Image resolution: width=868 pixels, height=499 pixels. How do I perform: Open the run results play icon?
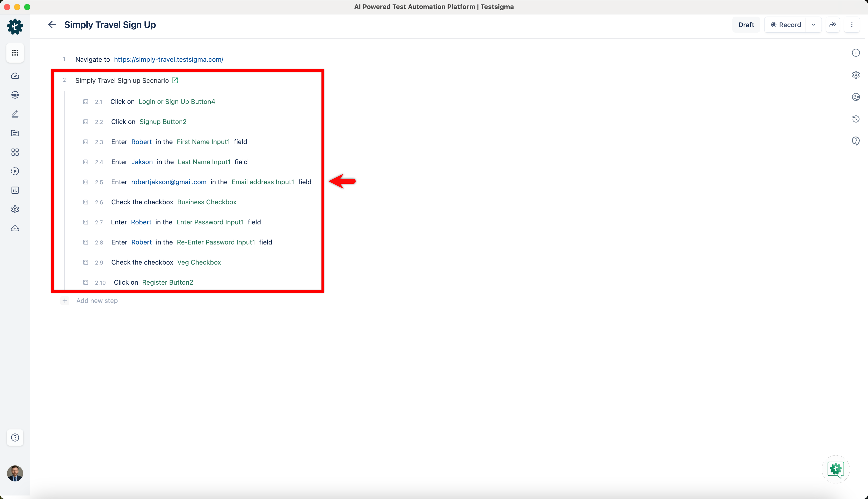[15, 171]
